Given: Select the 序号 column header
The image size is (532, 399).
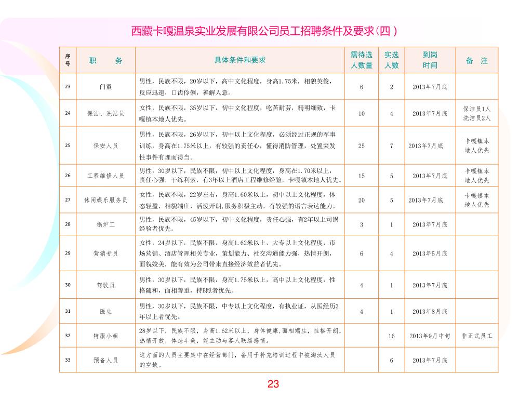Looking at the screenshot, I should click(x=68, y=60).
